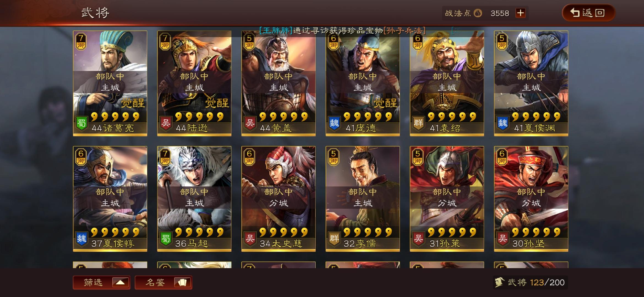Select the 夏侯渊 general card
This screenshot has width=644, height=297.
[531, 83]
